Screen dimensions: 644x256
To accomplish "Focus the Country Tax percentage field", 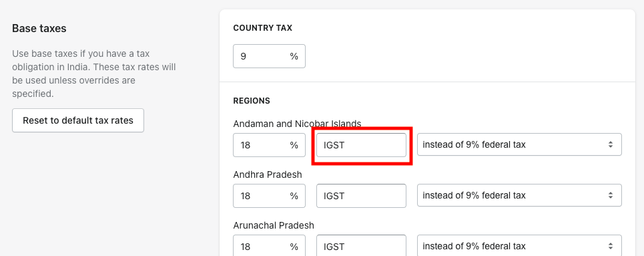I will coord(269,56).
